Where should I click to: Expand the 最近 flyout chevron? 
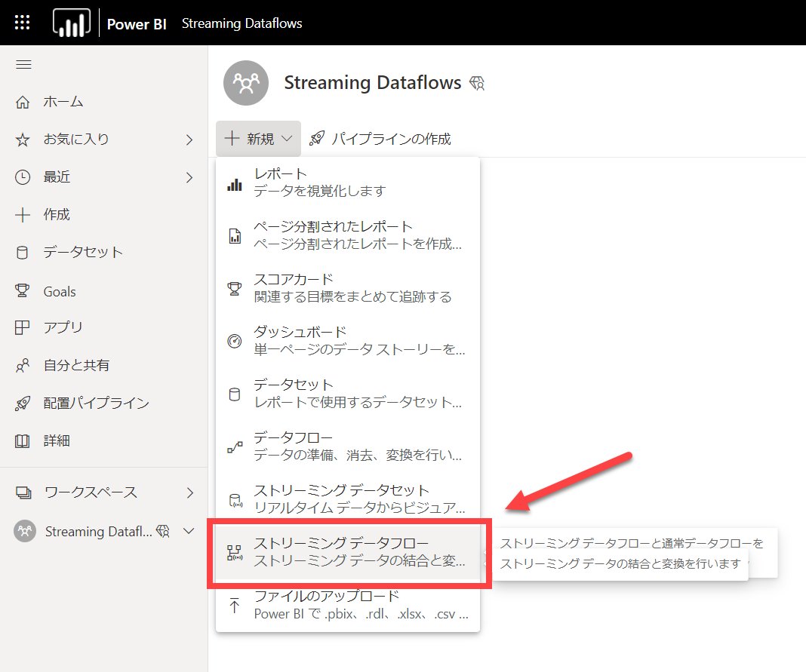[x=189, y=178]
